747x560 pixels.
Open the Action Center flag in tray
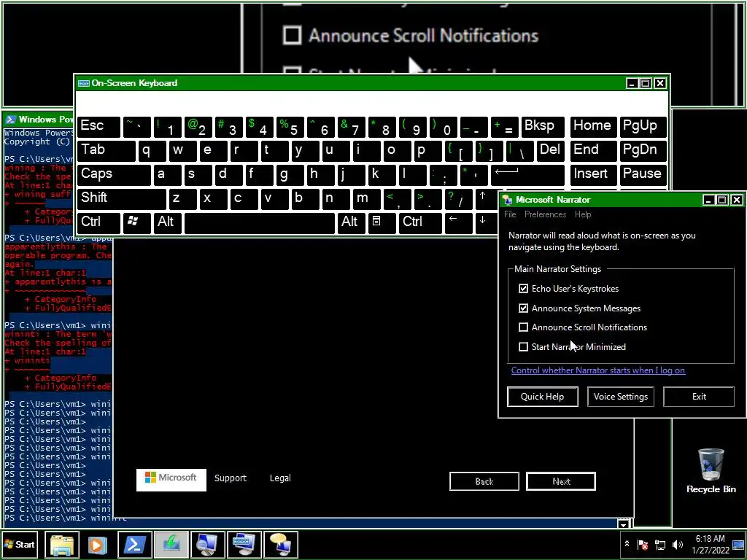coord(643,545)
